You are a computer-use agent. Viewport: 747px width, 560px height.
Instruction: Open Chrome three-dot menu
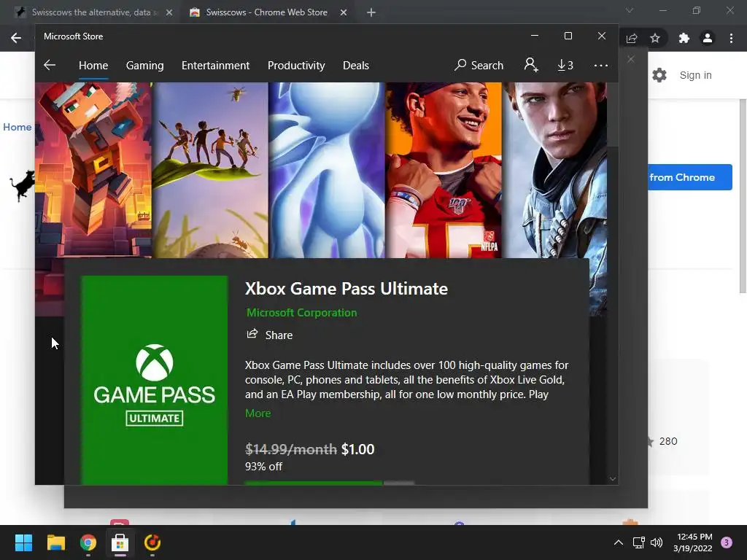(731, 38)
